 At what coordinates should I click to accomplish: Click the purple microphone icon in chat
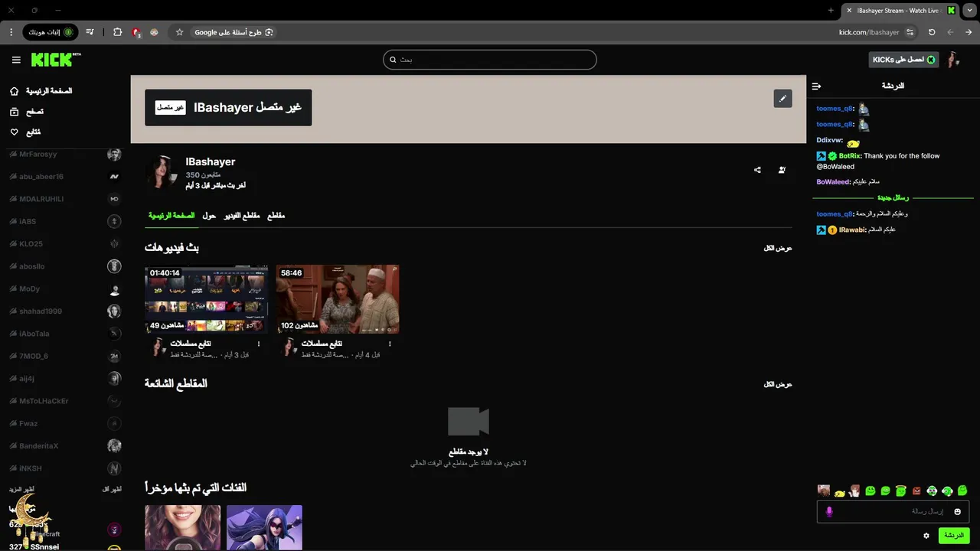[x=828, y=511]
